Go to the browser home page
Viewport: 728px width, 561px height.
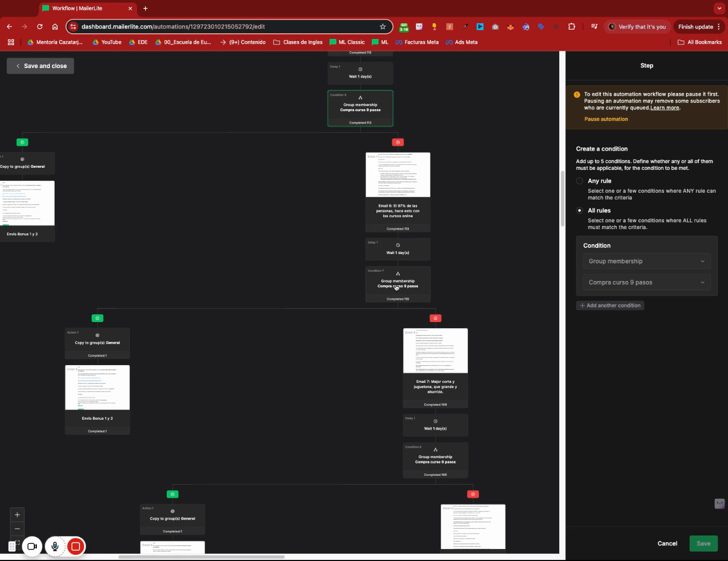pyautogui.click(x=55, y=26)
